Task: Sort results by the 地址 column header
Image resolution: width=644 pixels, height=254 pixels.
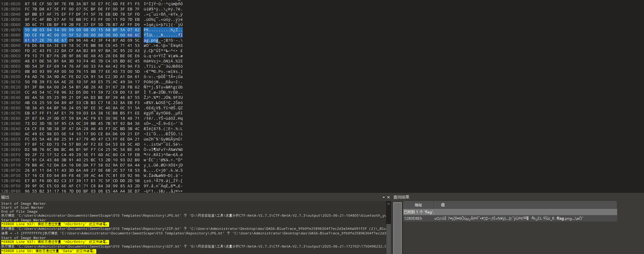Action: click(x=418, y=205)
